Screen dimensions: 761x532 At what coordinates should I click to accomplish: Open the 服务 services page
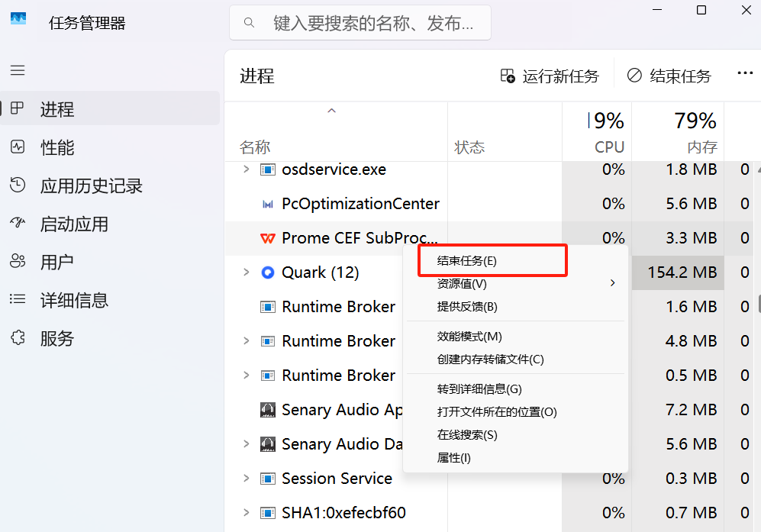[x=57, y=338]
